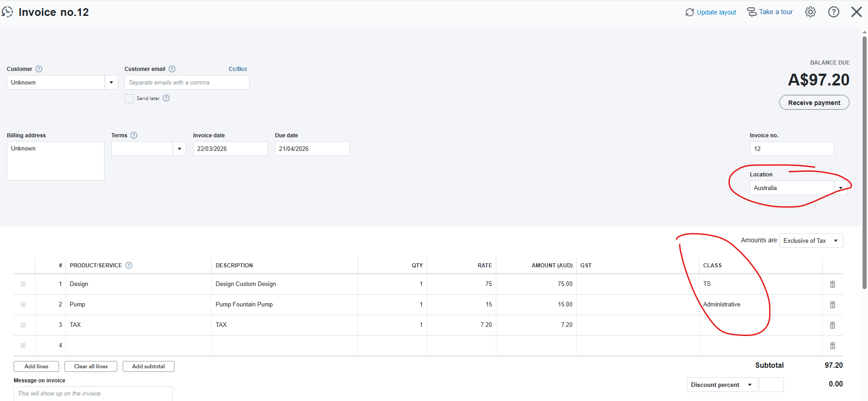868x401 pixels.
Task: Open the Amounts are Exclusive of Tax dropdown
Action: [811, 241]
